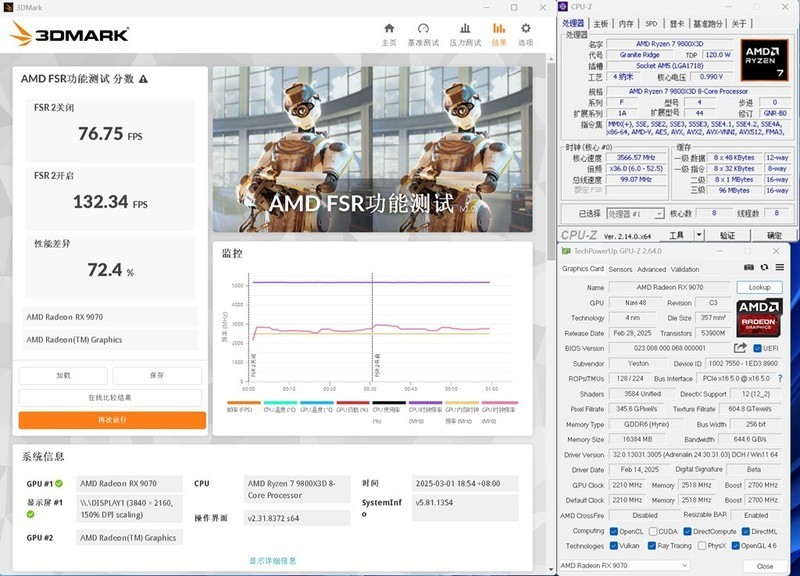Screen dimensions: 800x576
Task: Click the 验证 validate button in CPU-Z
Action: (x=727, y=234)
